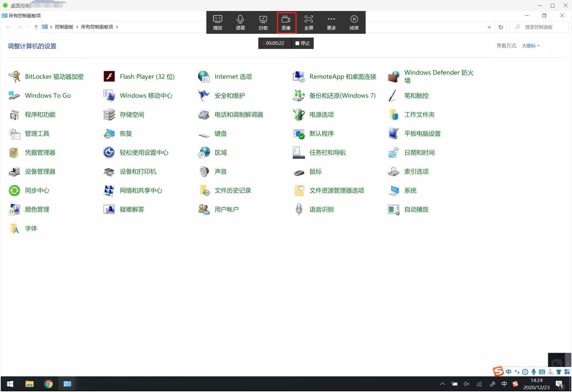The image size is (572, 392).
Task: Open Windows Defender 防火墙 icon
Action: [x=394, y=77]
